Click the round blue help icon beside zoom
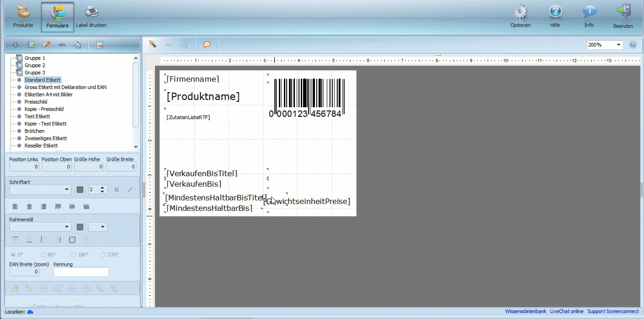The image size is (644, 319). coord(633,45)
